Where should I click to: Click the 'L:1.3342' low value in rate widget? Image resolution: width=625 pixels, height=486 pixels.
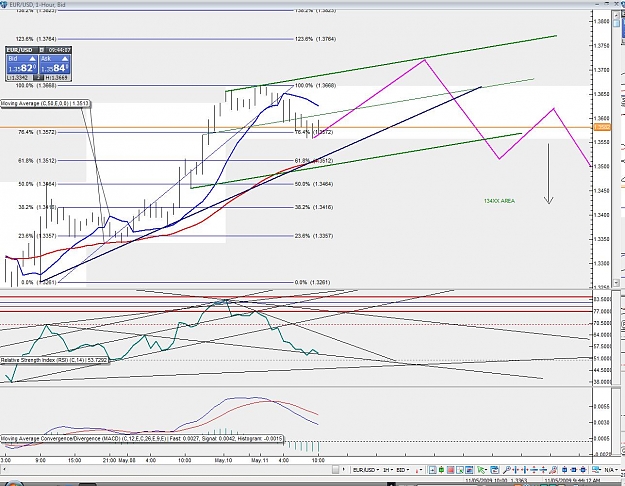(x=18, y=78)
